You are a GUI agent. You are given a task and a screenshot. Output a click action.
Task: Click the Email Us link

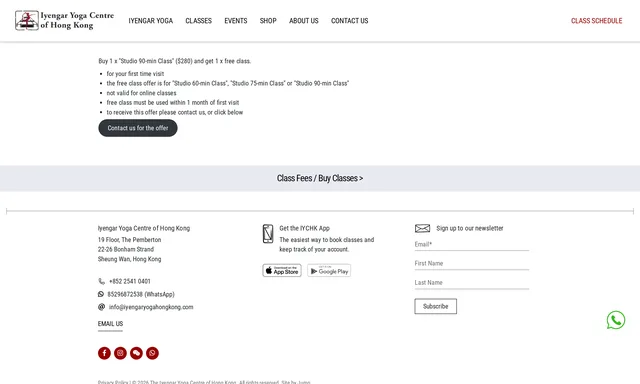(x=110, y=324)
